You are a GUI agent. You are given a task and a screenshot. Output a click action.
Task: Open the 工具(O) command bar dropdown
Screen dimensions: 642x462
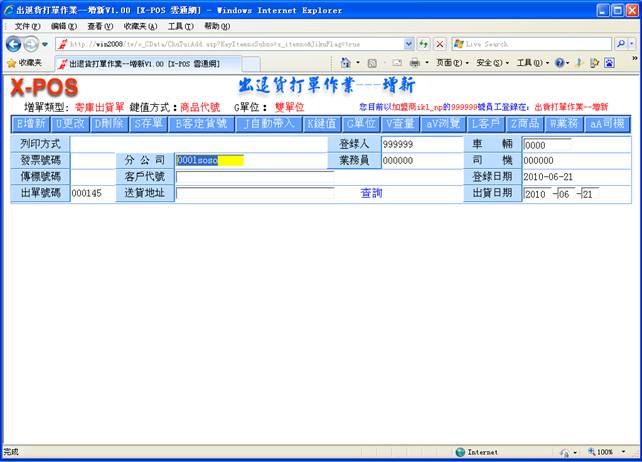[530, 63]
